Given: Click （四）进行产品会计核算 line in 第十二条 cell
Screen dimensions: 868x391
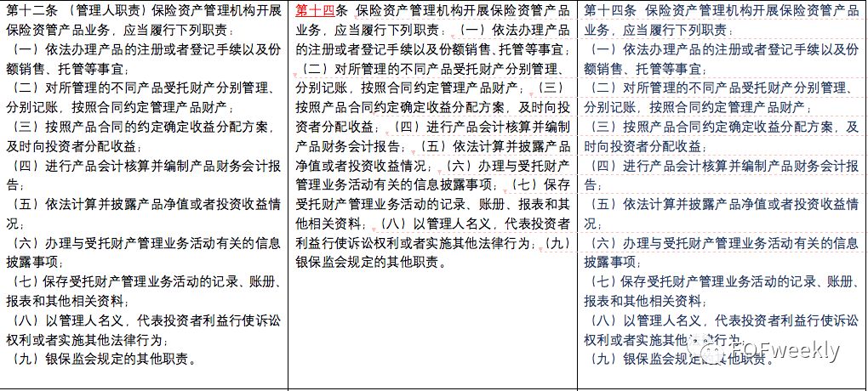Looking at the screenshot, I should point(145,166).
